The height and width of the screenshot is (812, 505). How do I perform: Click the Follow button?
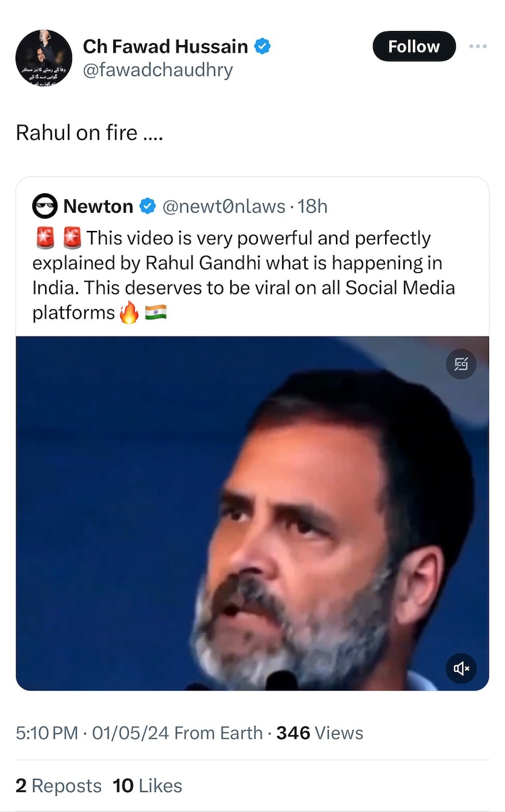(x=413, y=46)
